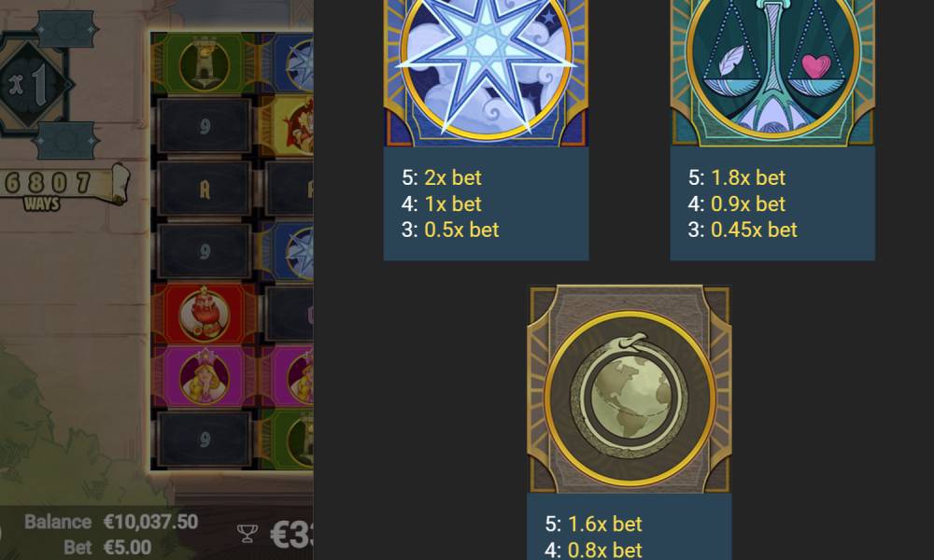Click the globe payout line '5: 1.6x bet'
The width and height of the screenshot is (934, 560).
593,524
